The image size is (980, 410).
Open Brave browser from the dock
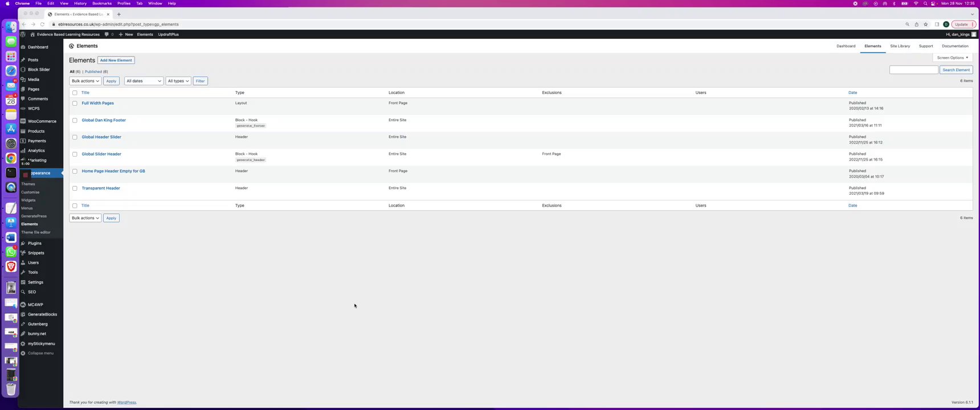[11, 266]
